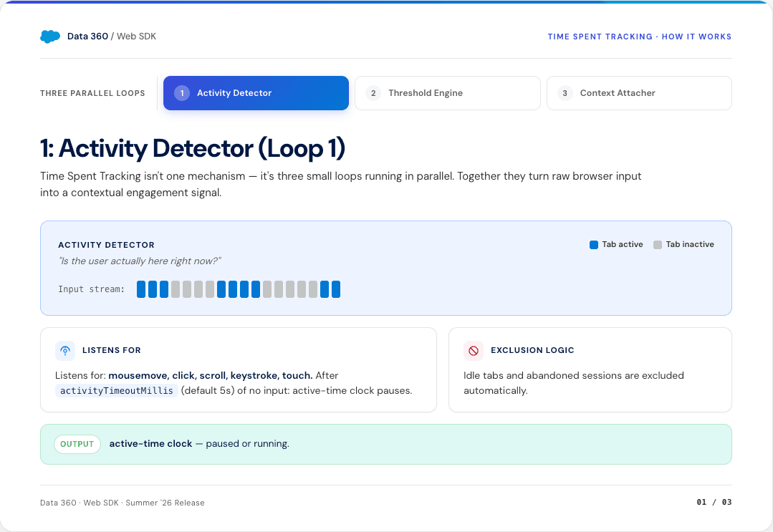Click the number 1 badge on Activity Detector
Image resolution: width=773 pixels, height=532 pixels.
point(182,93)
